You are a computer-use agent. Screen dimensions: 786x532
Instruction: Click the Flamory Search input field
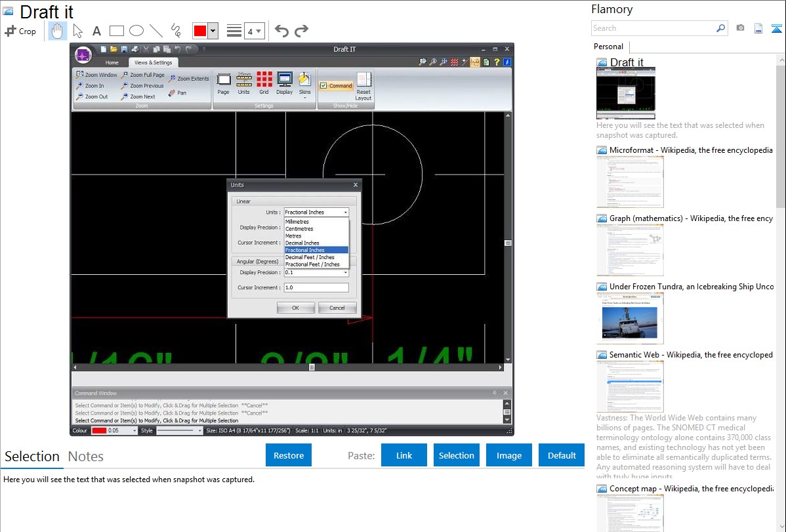click(x=653, y=28)
